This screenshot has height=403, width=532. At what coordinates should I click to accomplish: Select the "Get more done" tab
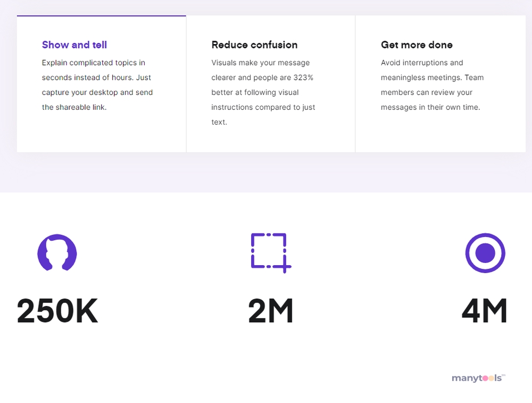(440, 84)
